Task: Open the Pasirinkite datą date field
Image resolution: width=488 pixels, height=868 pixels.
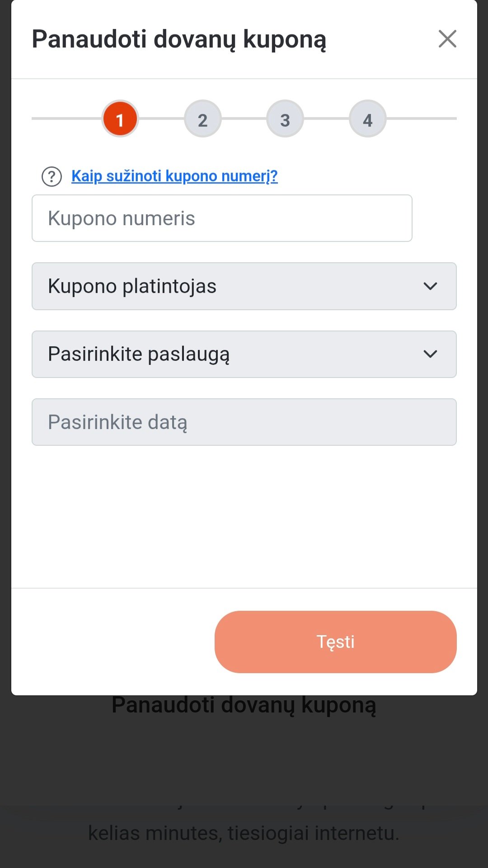Action: pos(244,422)
